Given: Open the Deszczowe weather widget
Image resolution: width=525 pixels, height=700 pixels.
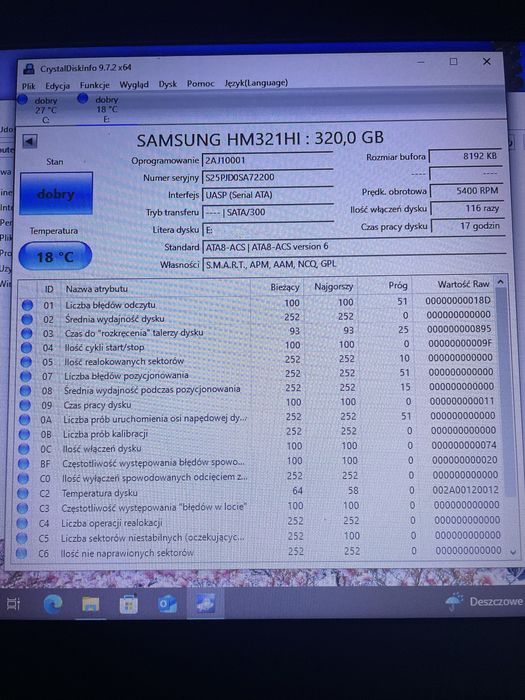Looking at the screenshot, I should pyautogui.click(x=485, y=601).
